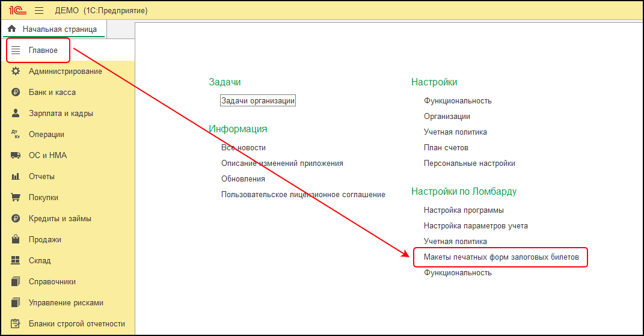The width and height of the screenshot is (644, 336).
Task: Open Настройка параметров учета
Action: coord(476,225)
